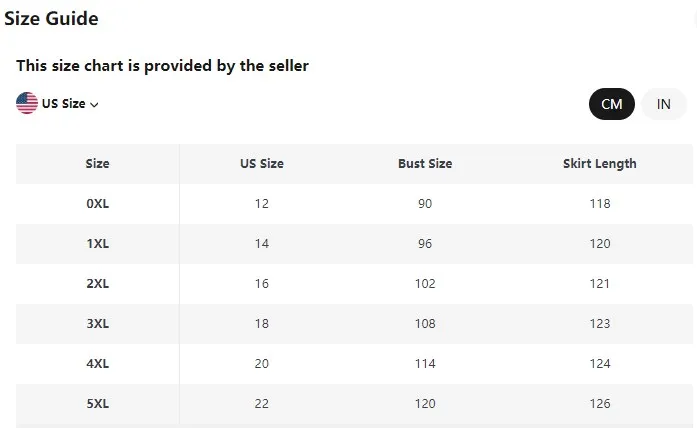Click the US flag icon
The width and height of the screenshot is (697, 428).
point(27,103)
